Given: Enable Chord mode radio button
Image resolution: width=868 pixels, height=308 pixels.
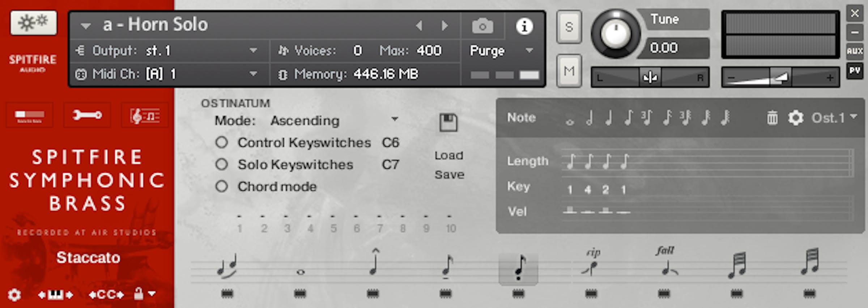Looking at the screenshot, I should 222,187.
